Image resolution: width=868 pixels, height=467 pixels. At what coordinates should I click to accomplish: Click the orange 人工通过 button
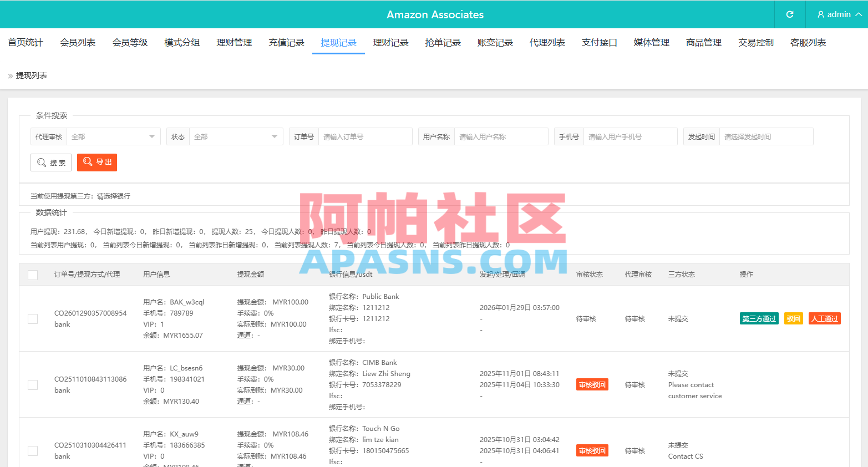click(x=825, y=318)
